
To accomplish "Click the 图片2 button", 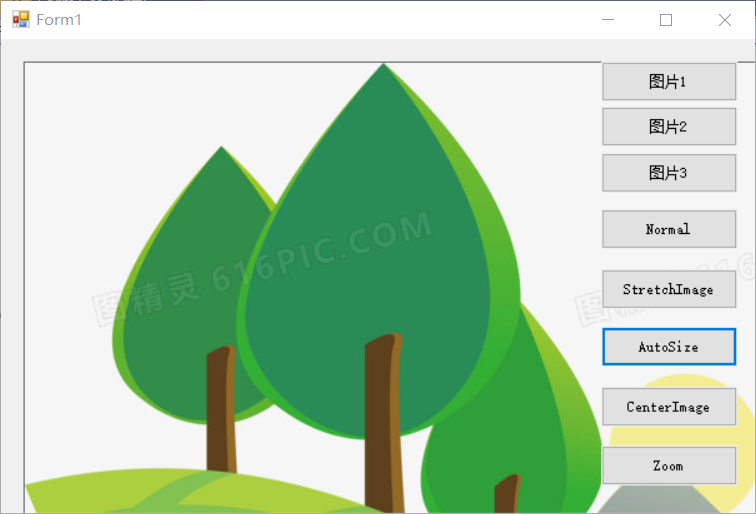I will (x=669, y=127).
